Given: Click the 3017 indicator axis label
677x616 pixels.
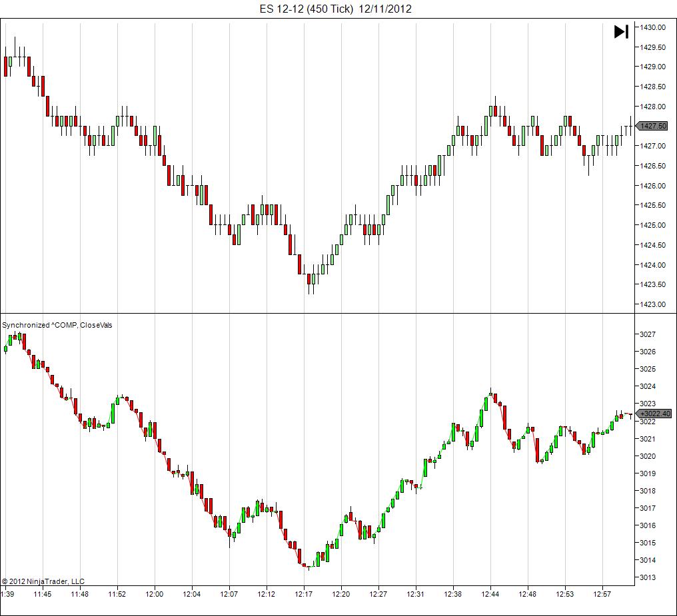Looking at the screenshot, I should [x=647, y=507].
